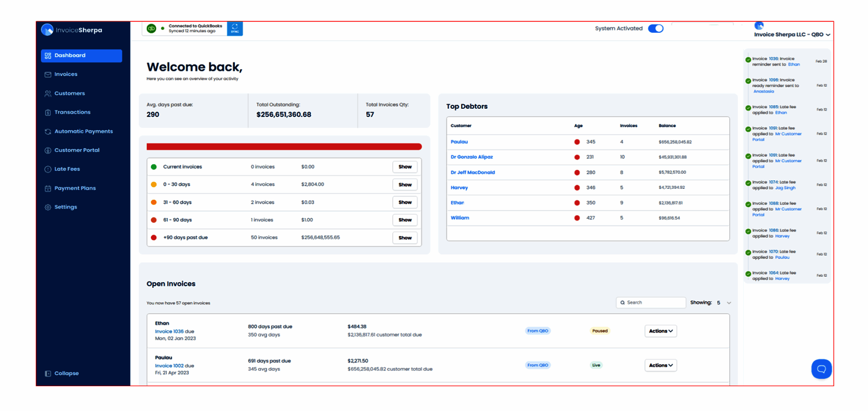Screen dimensions: 868x411
Task: Open the chat support bubble icon
Action: coord(821,369)
